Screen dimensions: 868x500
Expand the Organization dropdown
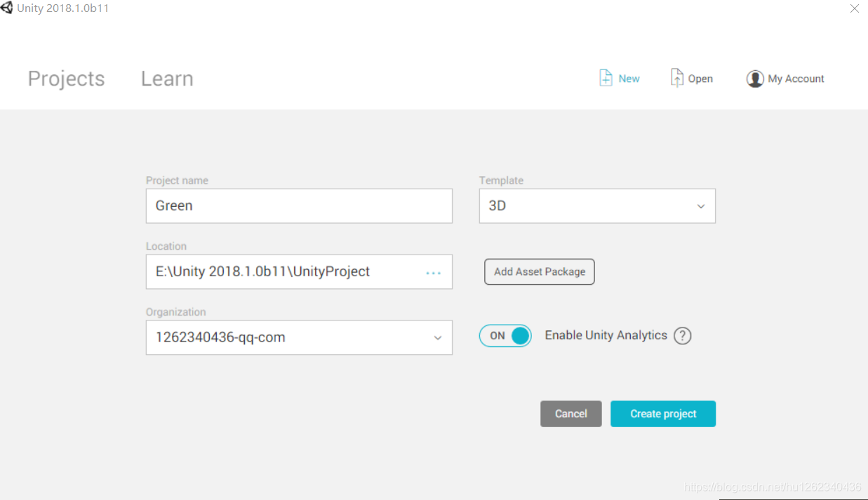(299, 337)
